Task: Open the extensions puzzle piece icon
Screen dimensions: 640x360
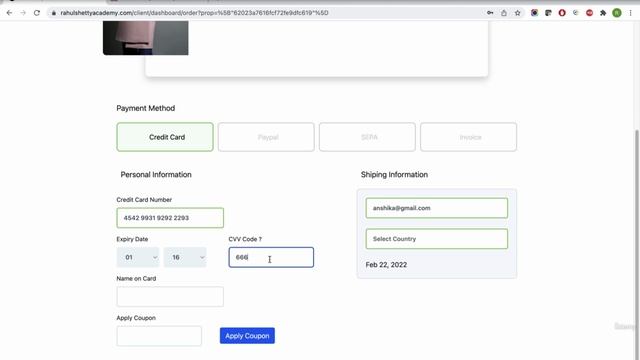Action: 603,13
